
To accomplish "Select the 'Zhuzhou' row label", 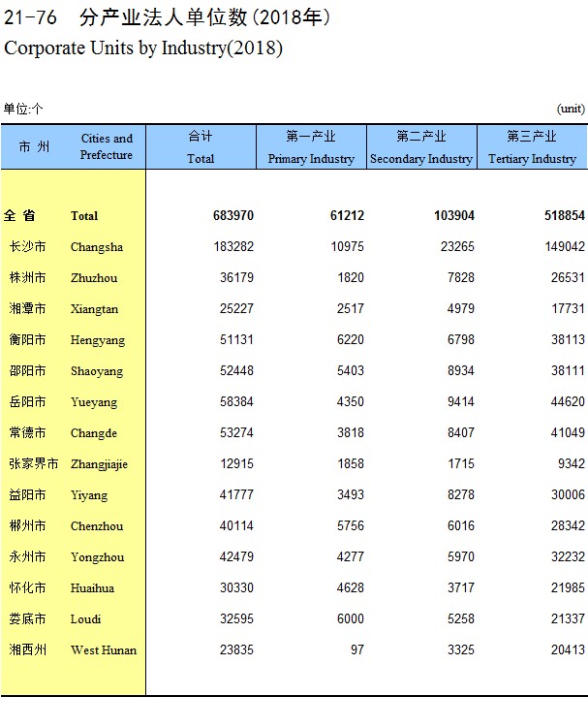I will 94,278.
